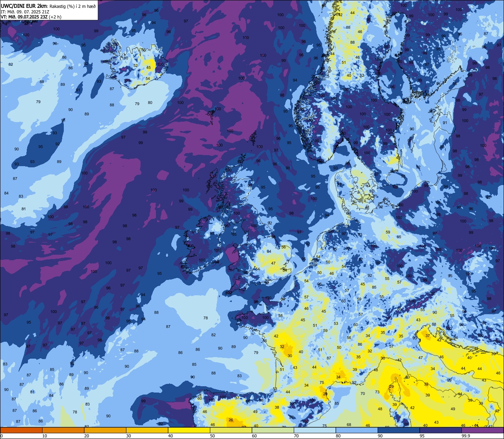Image resolution: width=504 pixels, height=439 pixels.
Task: Click the '40' legend scale label
Action: (170, 436)
